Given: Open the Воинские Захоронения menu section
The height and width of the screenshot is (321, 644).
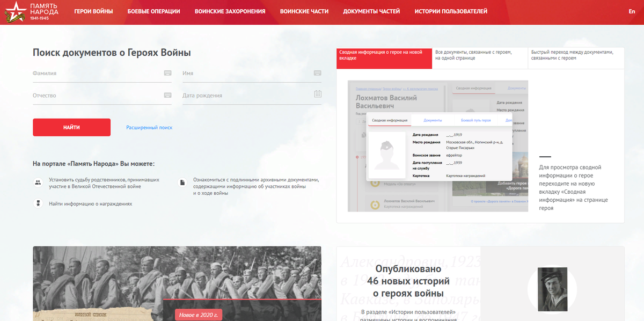Looking at the screenshot, I should pyautogui.click(x=230, y=10).
